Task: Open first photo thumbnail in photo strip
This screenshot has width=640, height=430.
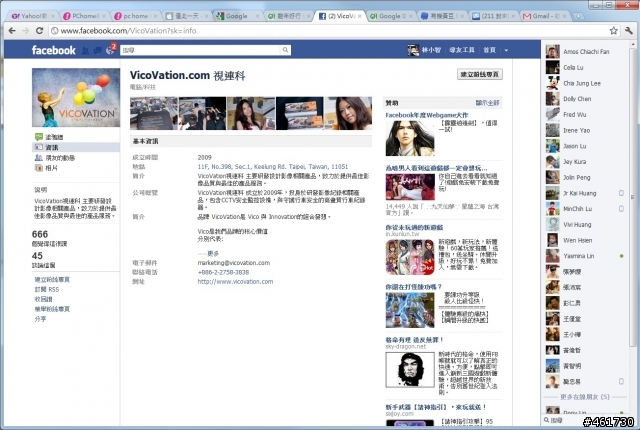Action: tap(154, 113)
